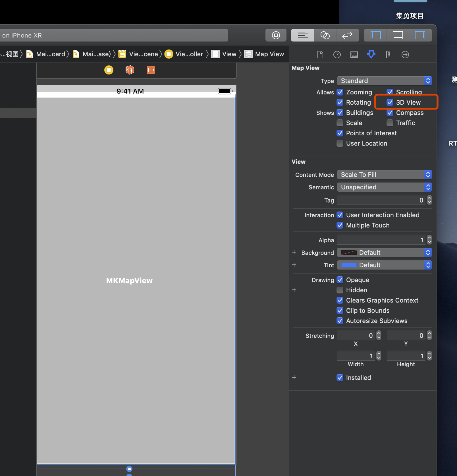Enable the Traffic checkbox
The width and height of the screenshot is (457, 476).
point(390,123)
